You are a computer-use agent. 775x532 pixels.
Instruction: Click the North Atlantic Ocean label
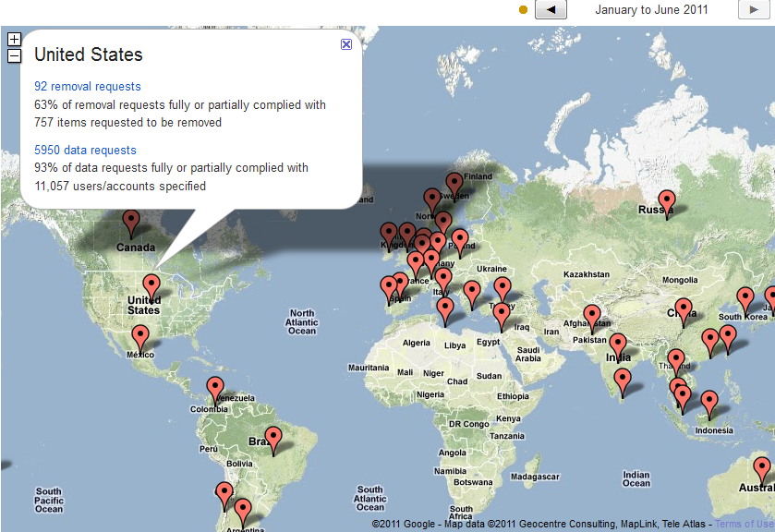302,321
